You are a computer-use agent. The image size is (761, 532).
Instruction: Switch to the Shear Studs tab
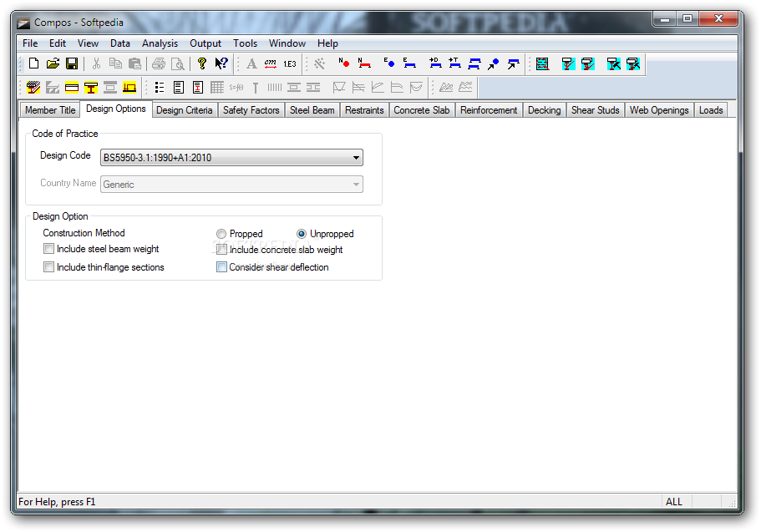pyautogui.click(x=595, y=110)
